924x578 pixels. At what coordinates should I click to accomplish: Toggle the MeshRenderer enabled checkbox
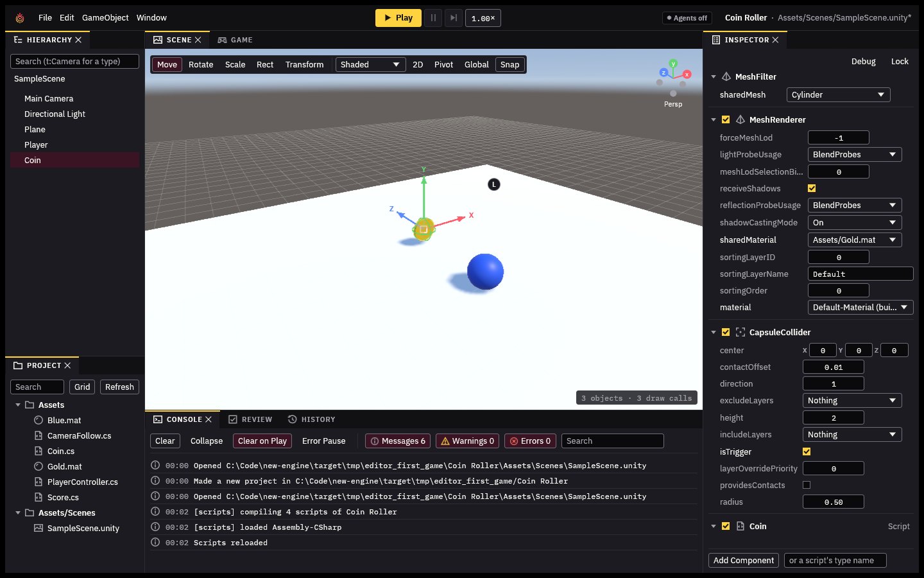(x=726, y=119)
